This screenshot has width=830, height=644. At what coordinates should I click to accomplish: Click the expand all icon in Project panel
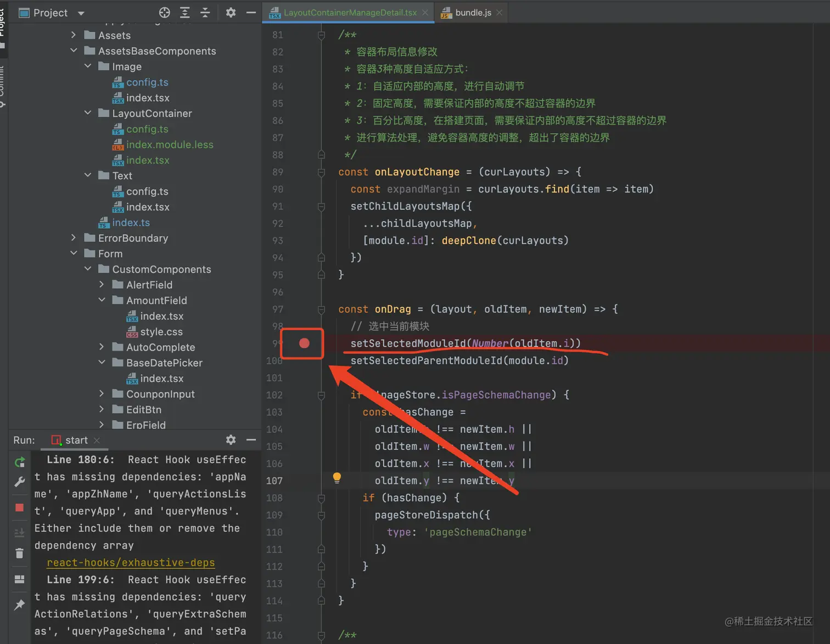tap(185, 13)
